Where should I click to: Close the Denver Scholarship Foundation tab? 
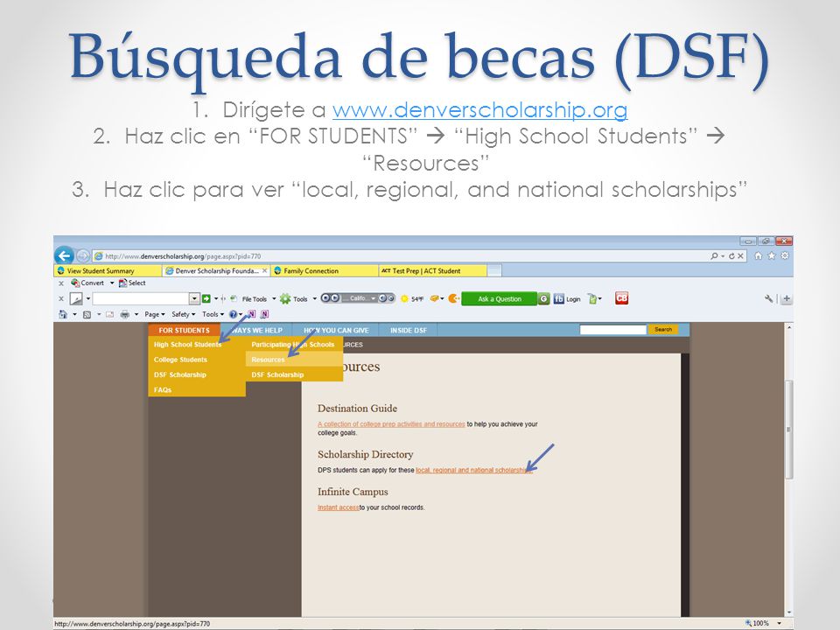click(x=264, y=271)
